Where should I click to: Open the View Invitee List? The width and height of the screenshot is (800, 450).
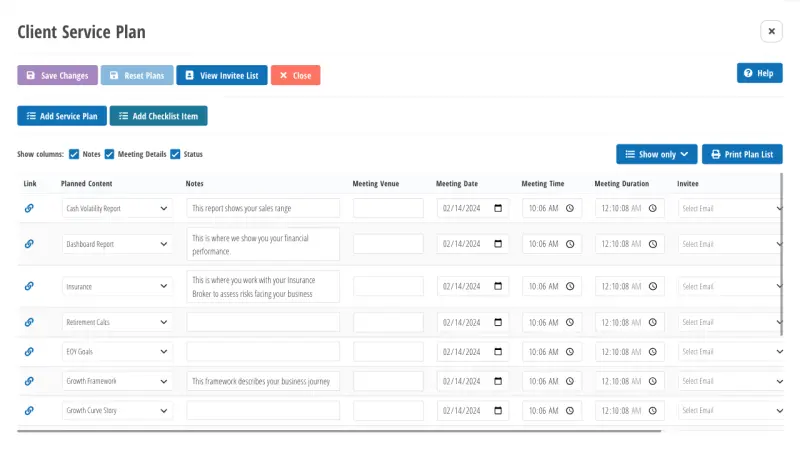click(222, 75)
